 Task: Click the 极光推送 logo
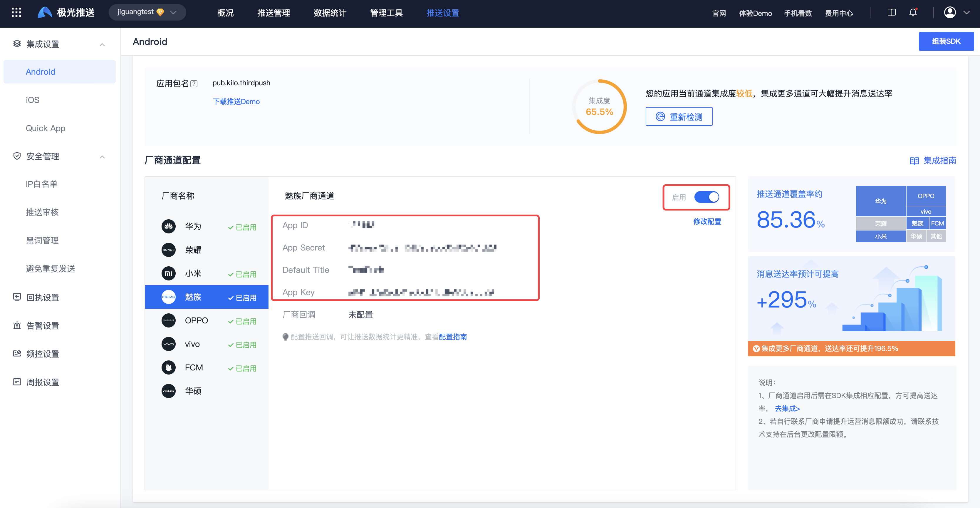point(66,13)
